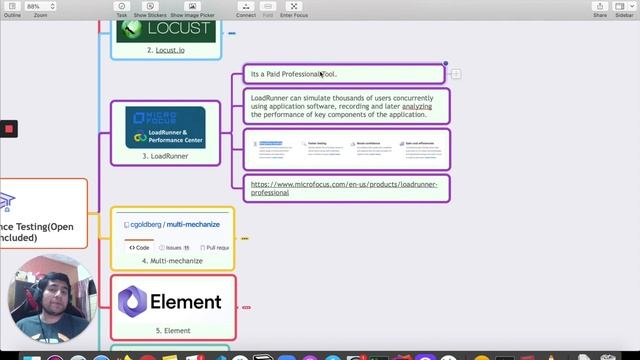Click the Task toolbar icon
Viewport: 640px width, 360px height.
pos(122,6)
